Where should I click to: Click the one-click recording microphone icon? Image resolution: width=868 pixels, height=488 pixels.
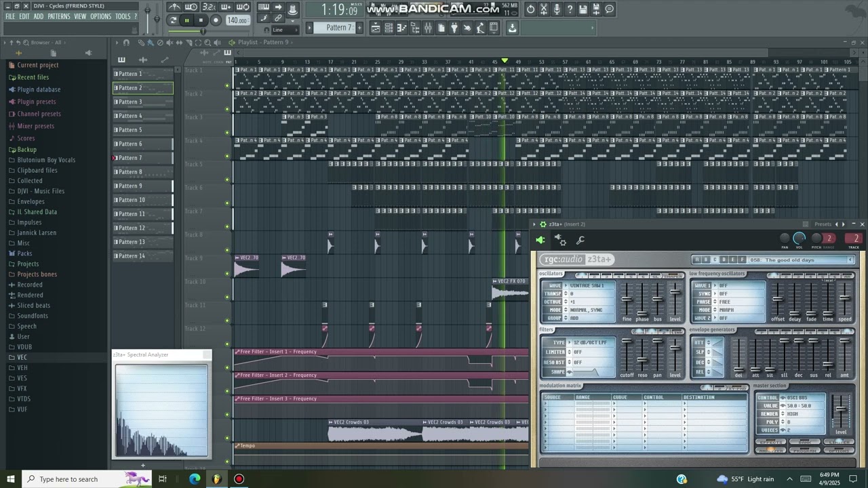click(557, 9)
